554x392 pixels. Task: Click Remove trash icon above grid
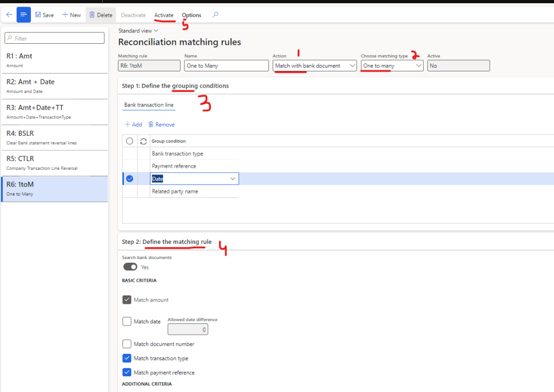point(151,124)
